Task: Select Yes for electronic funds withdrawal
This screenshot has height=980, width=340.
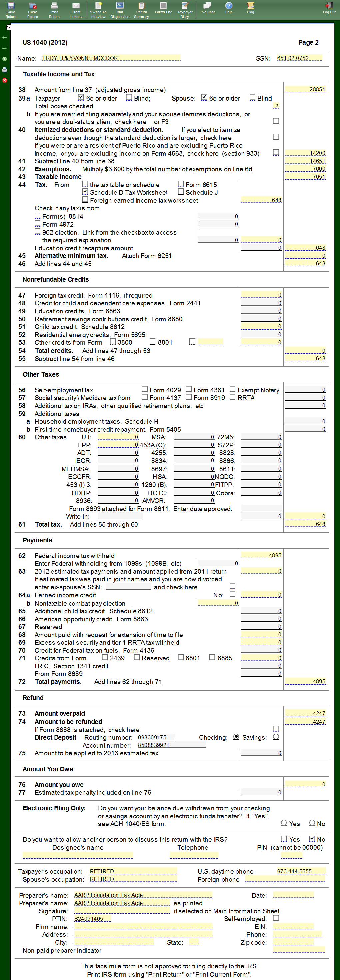Action: 283,823
